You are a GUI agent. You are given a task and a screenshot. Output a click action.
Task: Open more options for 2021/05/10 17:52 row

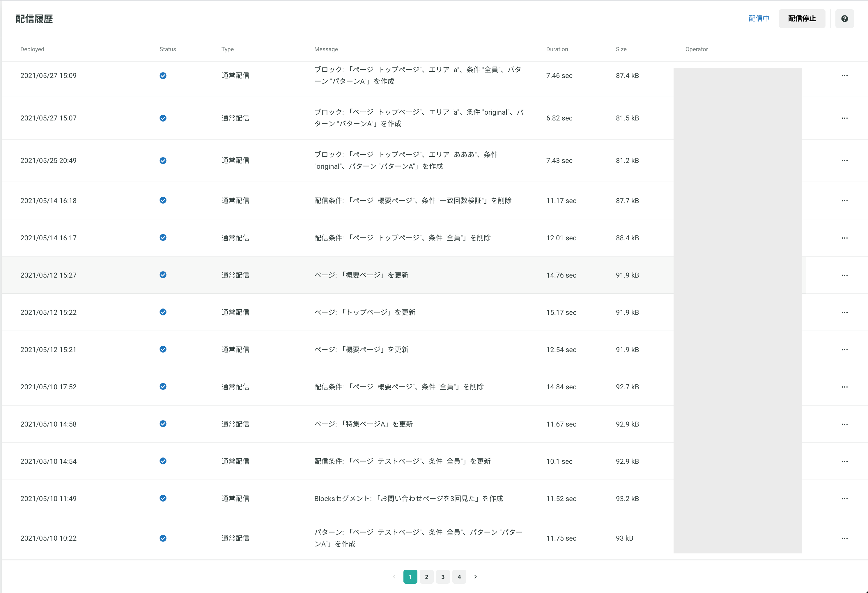point(844,387)
